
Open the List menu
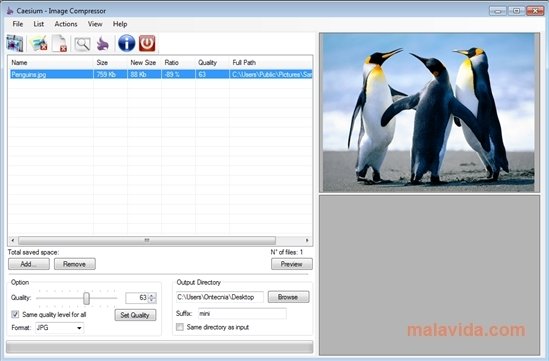[x=39, y=24]
